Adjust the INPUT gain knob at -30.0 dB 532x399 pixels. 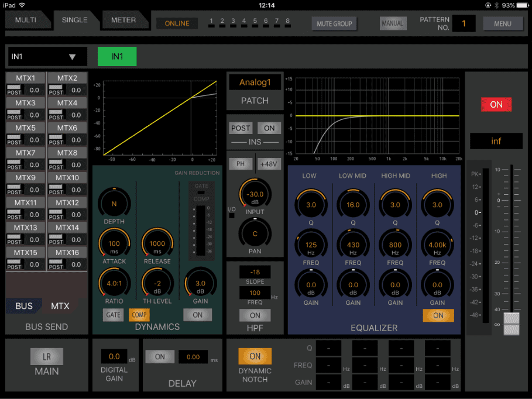click(255, 194)
